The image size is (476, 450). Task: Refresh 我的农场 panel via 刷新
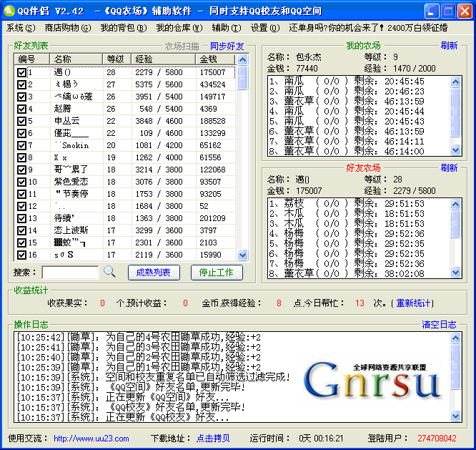click(x=449, y=46)
